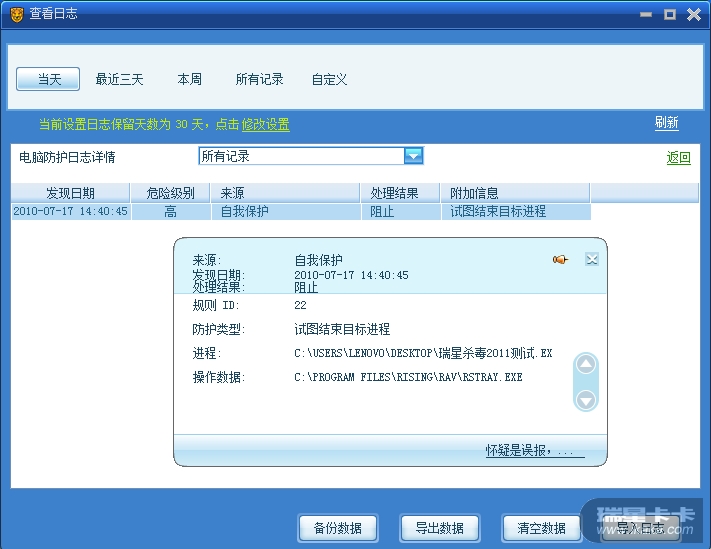Click the 电脑防护日志详情 heading
The height and width of the screenshot is (549, 711).
[x=67, y=157]
